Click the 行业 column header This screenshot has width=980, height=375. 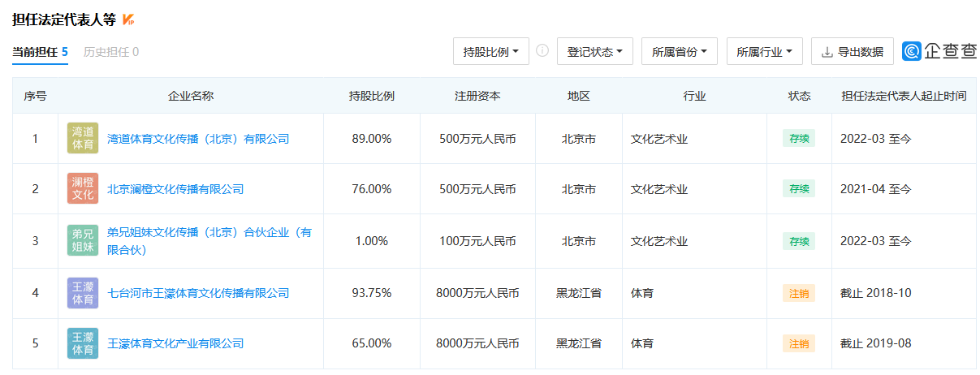(694, 96)
